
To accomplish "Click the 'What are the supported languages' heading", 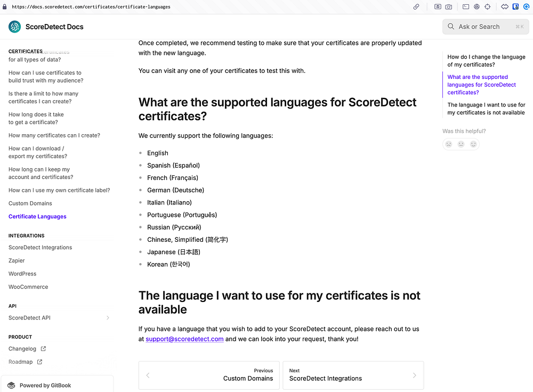I will 277,109.
